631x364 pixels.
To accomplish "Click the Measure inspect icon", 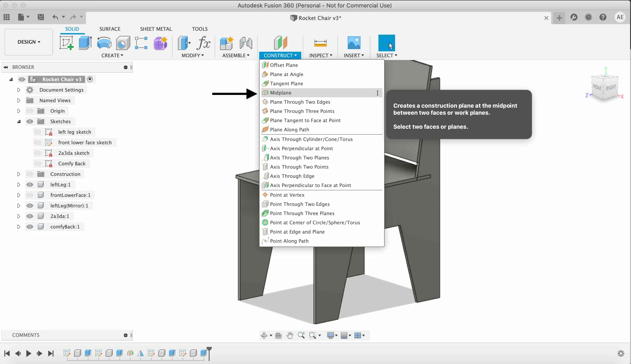I will [320, 43].
